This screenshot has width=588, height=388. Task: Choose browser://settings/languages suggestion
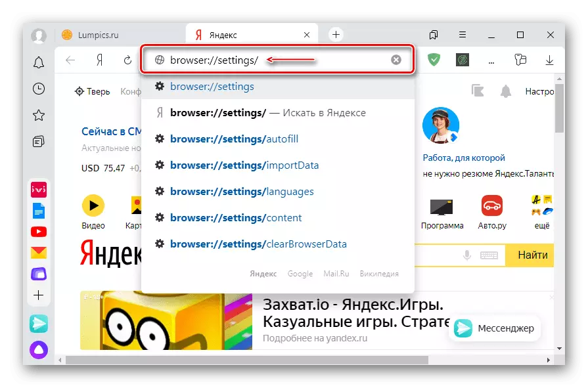[241, 192]
